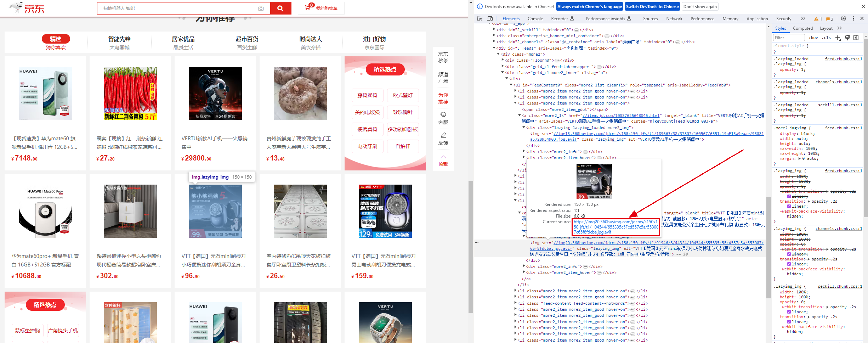Click the Don't show again button
The height and width of the screenshot is (343, 868).
pyautogui.click(x=700, y=6)
